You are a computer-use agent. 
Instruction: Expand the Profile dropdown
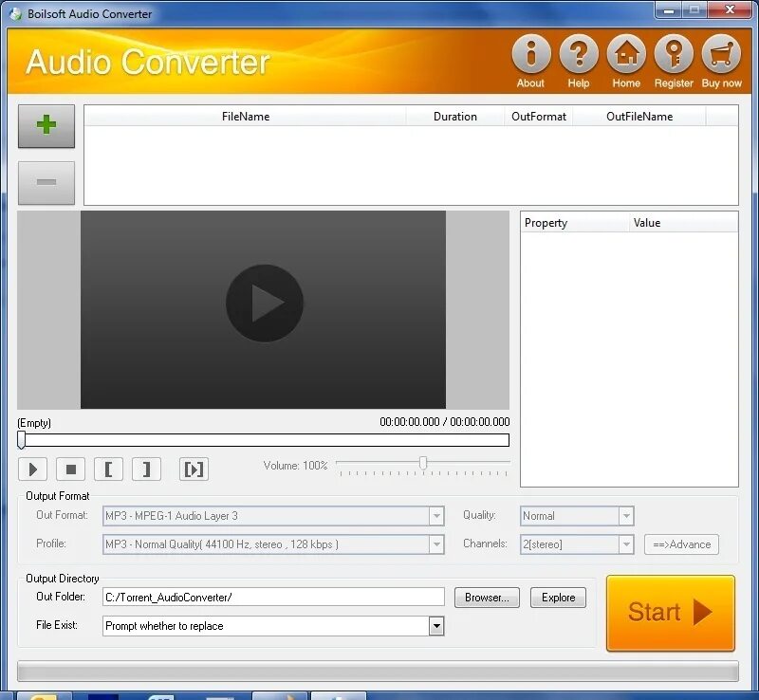436,544
